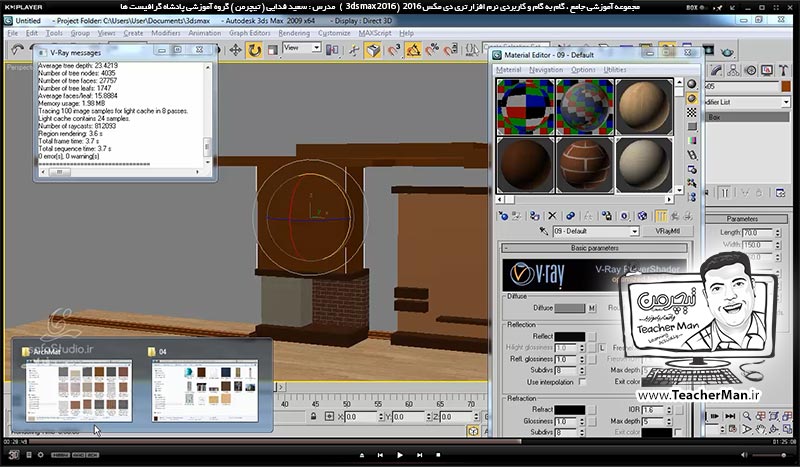Select the brick material sample sphere
The image size is (800, 467).
tap(585, 164)
